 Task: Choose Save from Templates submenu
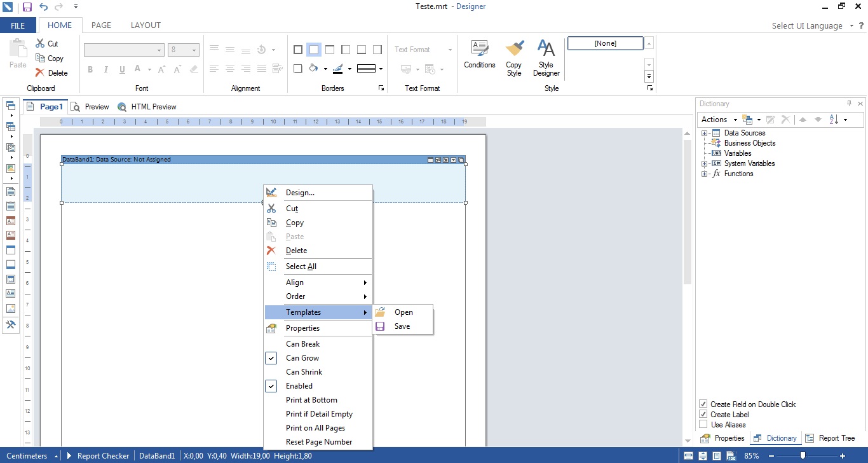[403, 326]
